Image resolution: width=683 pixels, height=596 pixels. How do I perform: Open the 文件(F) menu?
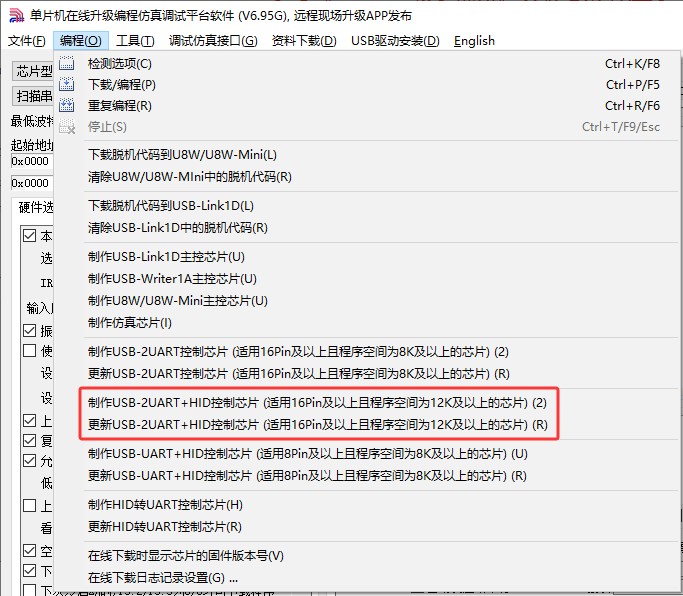pyautogui.click(x=27, y=41)
